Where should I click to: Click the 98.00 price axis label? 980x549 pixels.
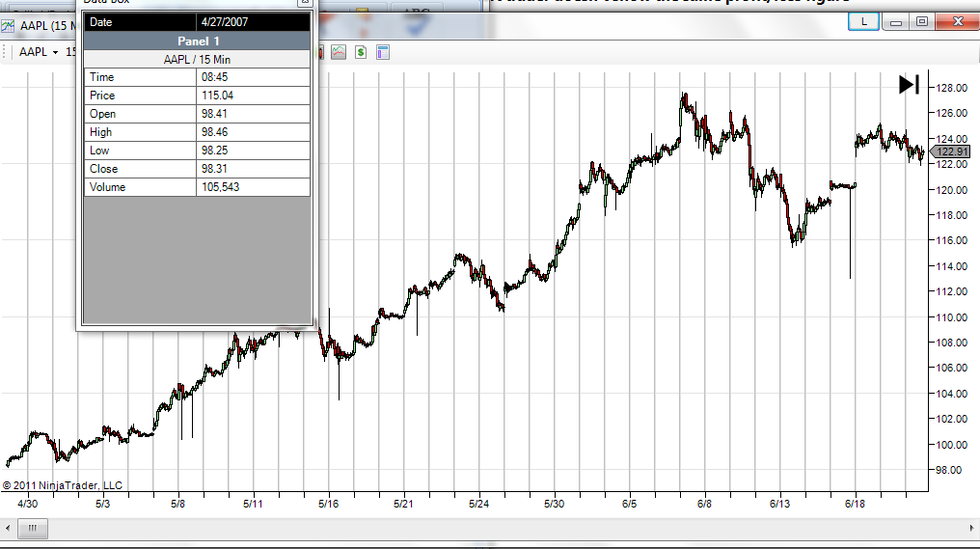coord(951,470)
